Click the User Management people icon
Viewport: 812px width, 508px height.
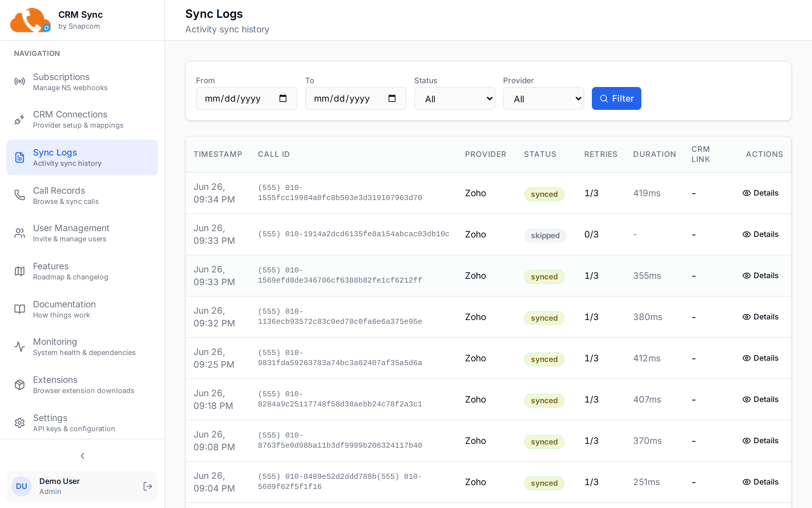19,233
